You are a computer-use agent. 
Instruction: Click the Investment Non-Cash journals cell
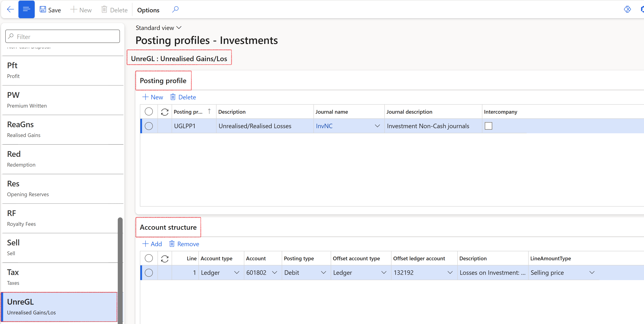[433, 126]
